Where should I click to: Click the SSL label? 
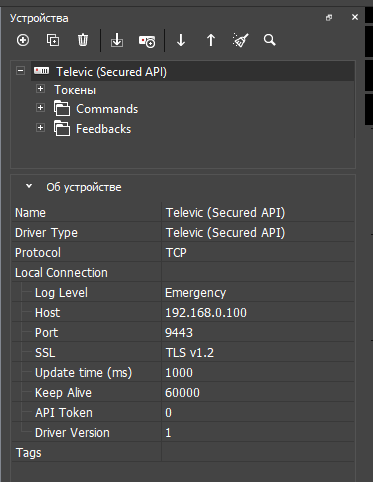point(45,353)
